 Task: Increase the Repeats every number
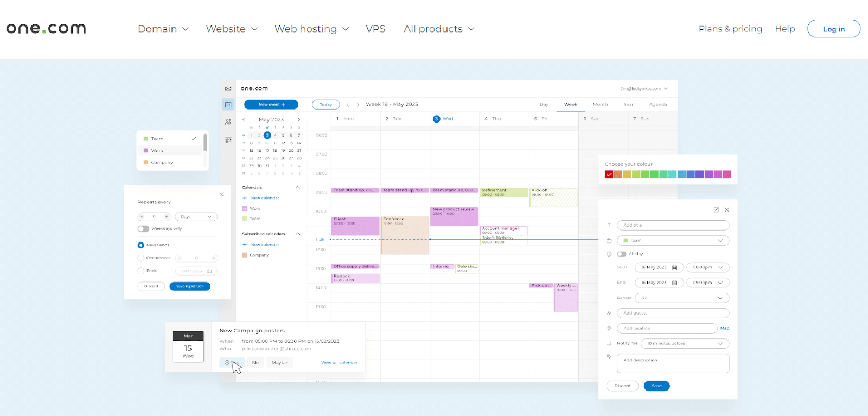167,216
